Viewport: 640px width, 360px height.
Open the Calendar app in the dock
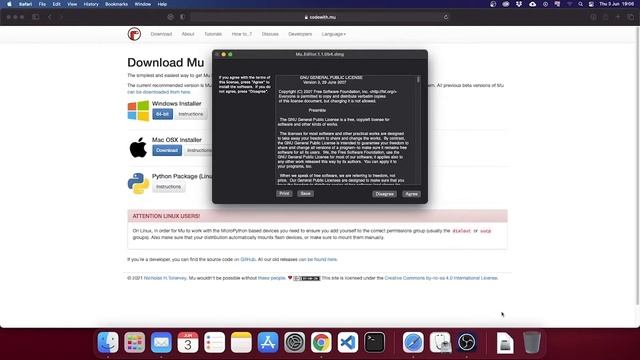pyautogui.click(x=188, y=342)
